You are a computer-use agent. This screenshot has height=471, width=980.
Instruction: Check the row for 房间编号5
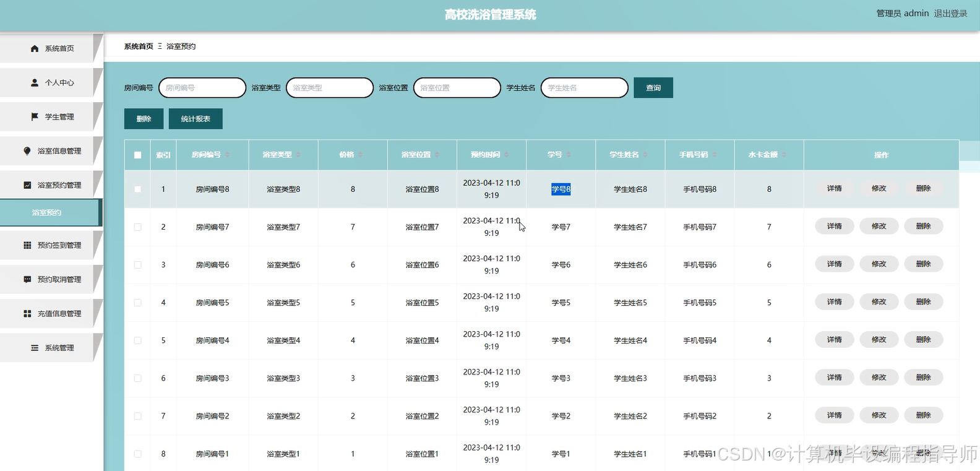(x=137, y=303)
